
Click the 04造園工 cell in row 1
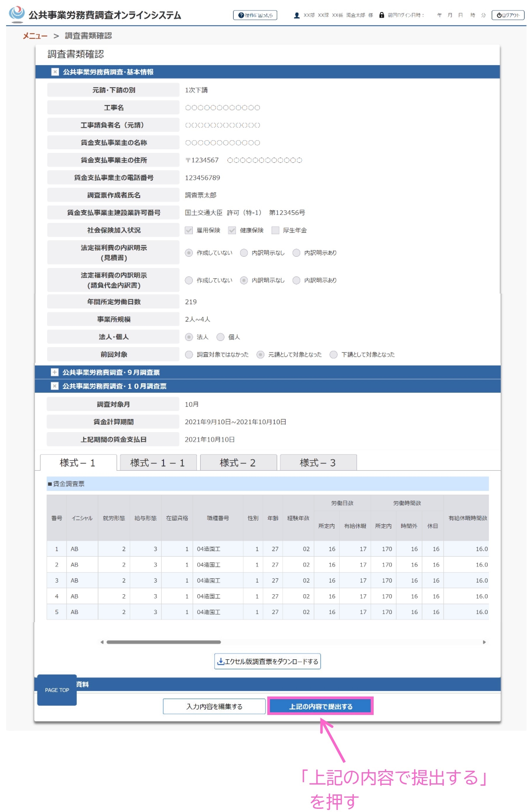point(218,549)
